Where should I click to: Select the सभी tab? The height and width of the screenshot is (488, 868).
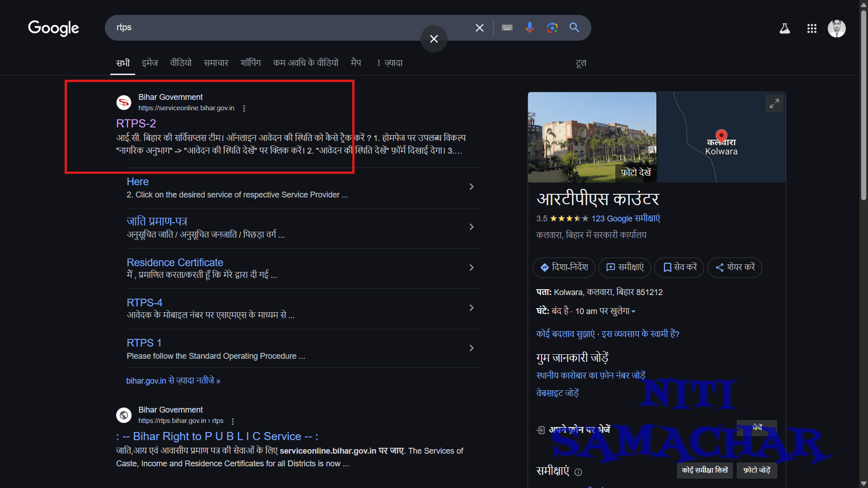[x=123, y=63]
